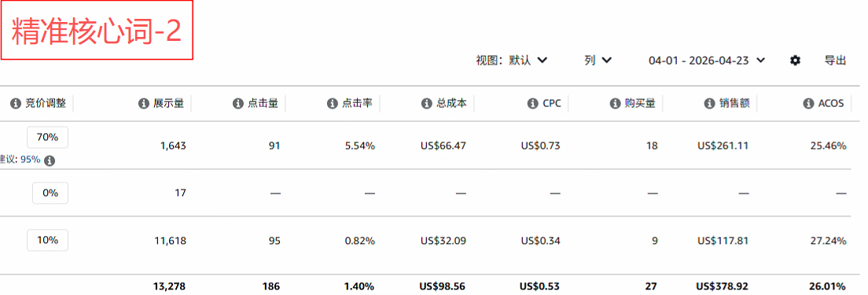Select clicks value 95
This screenshot has height=295, width=868.
(x=274, y=241)
